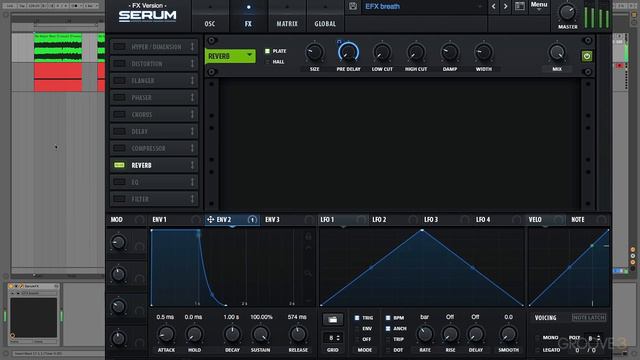Click the Reverb row reorder handle

[x=192, y=165]
